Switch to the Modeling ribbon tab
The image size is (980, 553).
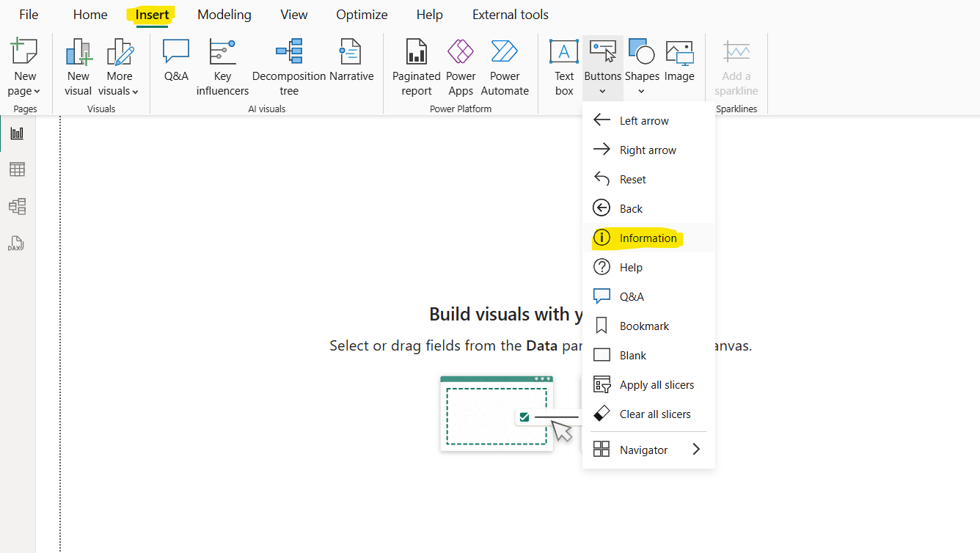pyautogui.click(x=224, y=15)
